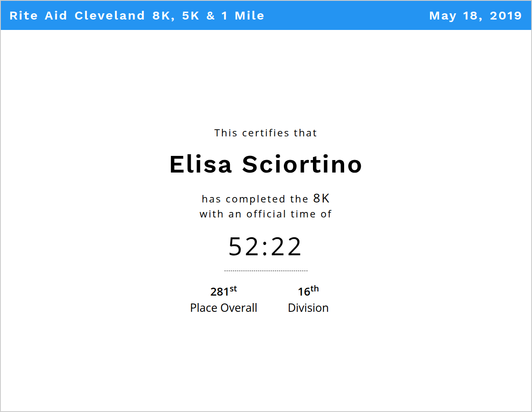Click the "Place Overall" label

point(224,308)
